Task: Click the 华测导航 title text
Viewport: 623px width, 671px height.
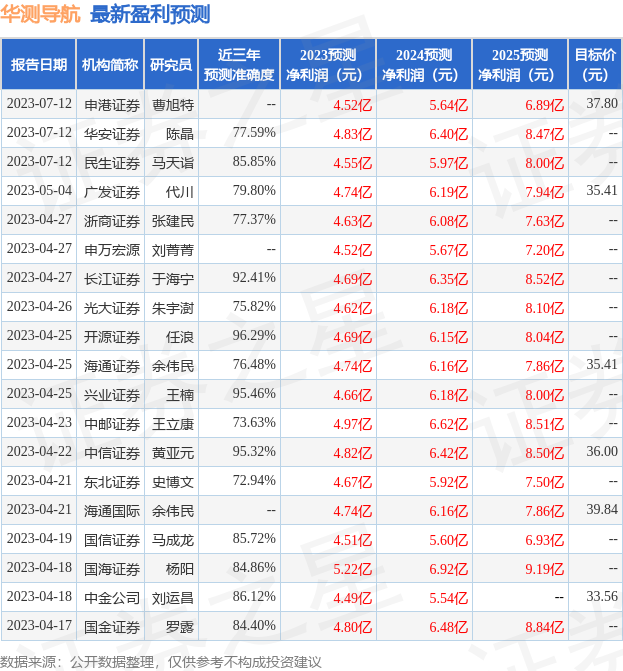Action: 40,14
